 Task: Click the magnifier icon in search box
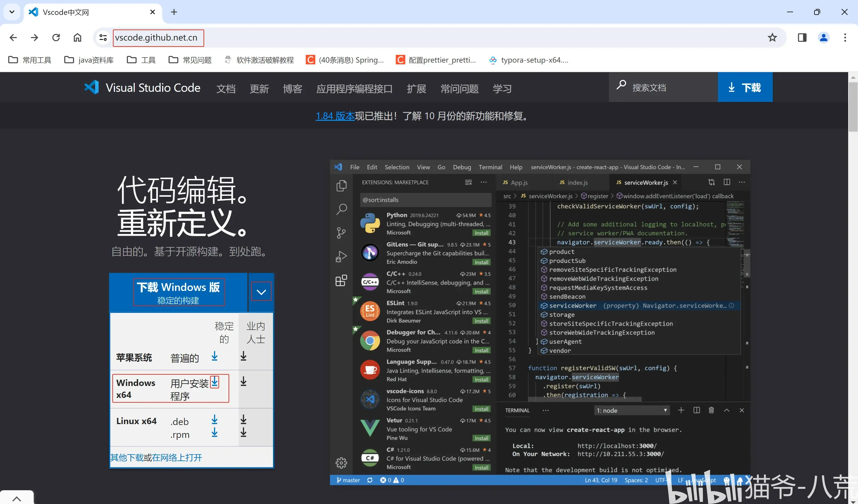click(x=621, y=85)
